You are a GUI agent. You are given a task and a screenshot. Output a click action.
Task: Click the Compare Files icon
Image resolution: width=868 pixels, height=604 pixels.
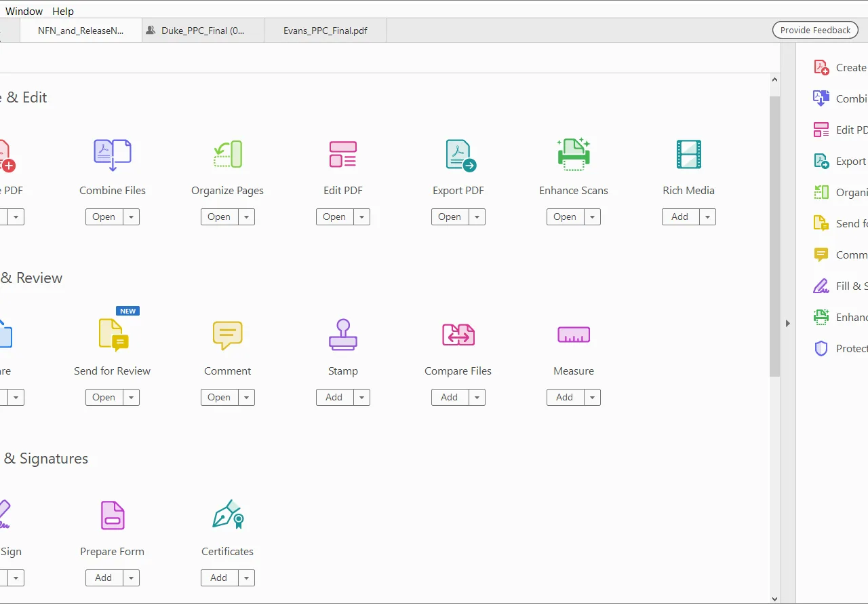[x=458, y=335]
